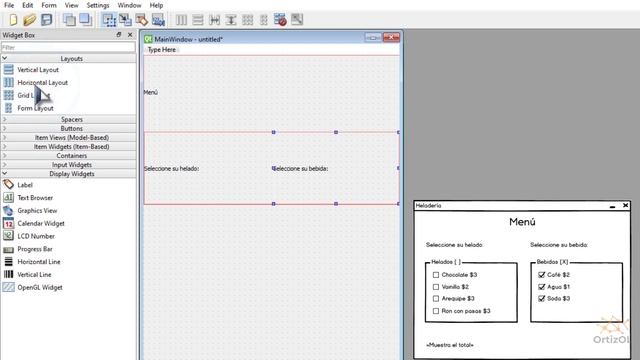
Task: Apply Lay Out in a Form Layout icon
Action: pyautogui.click(x=264, y=20)
